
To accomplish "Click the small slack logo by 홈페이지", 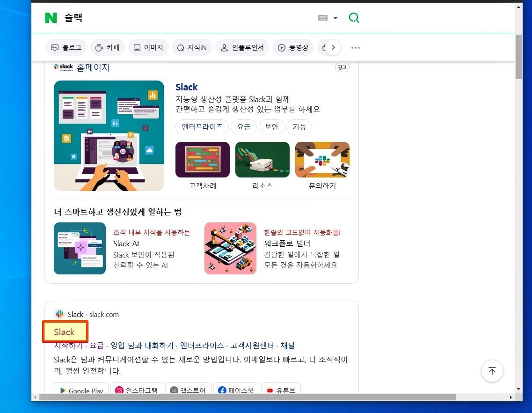I will coord(64,67).
